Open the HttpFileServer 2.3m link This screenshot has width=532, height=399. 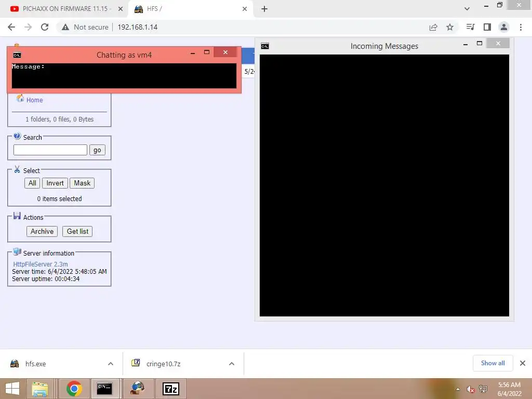[x=41, y=264]
